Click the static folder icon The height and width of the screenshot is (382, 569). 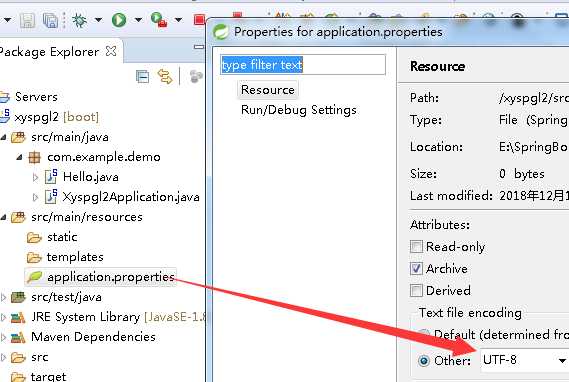[x=34, y=237]
